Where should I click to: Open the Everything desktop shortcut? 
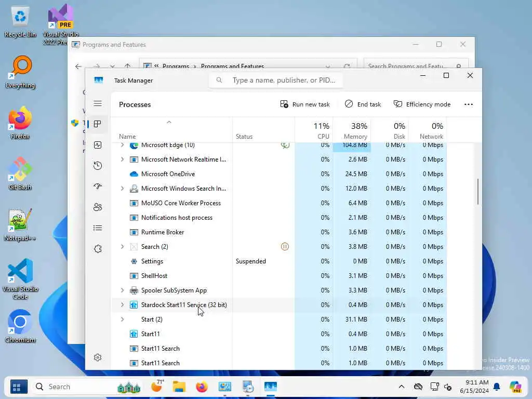(x=20, y=72)
